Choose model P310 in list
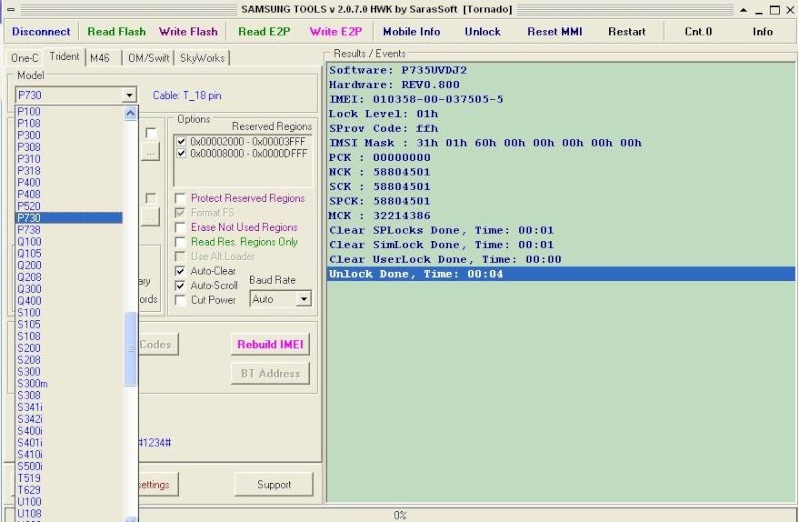 [69, 159]
